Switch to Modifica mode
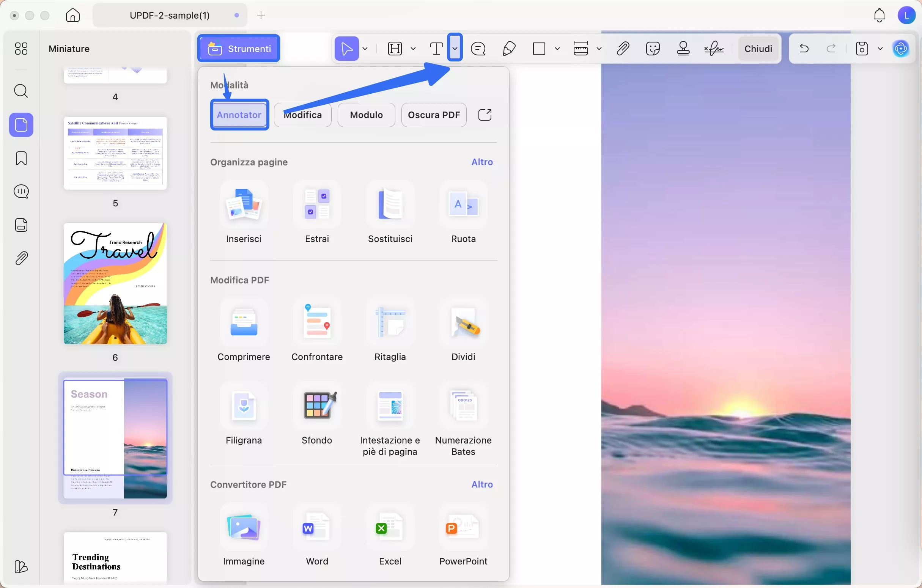This screenshot has height=588, width=922. [302, 115]
